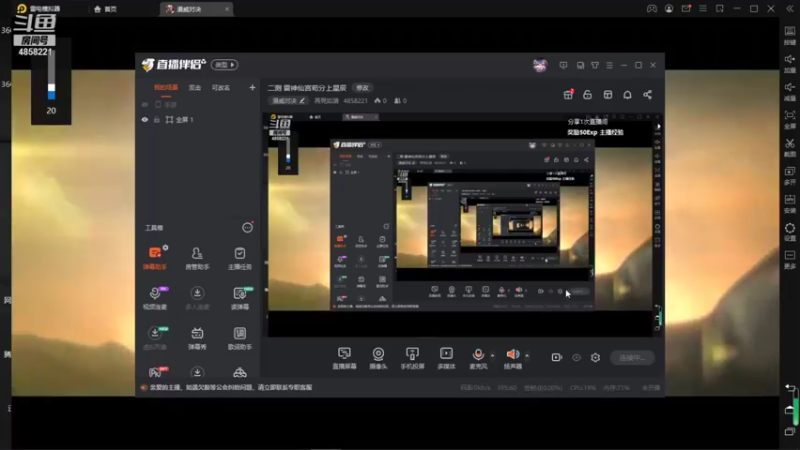Click the room-number volume slider overlay
800x450 pixels.
tap(51, 82)
